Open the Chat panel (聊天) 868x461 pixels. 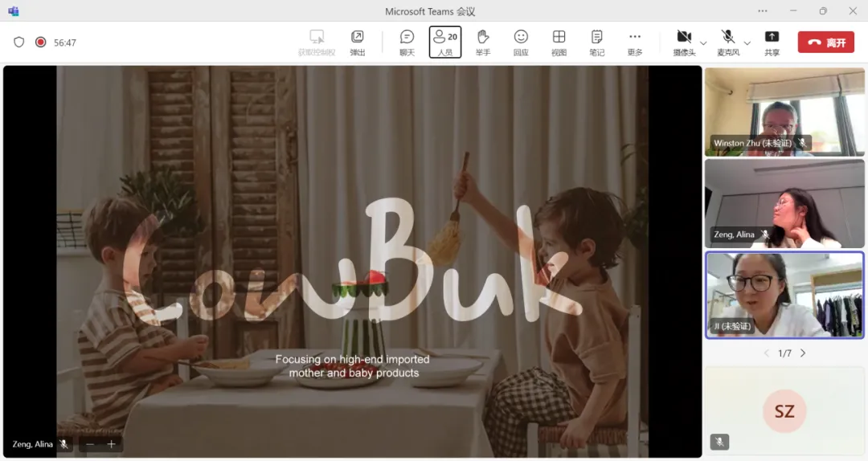407,43
